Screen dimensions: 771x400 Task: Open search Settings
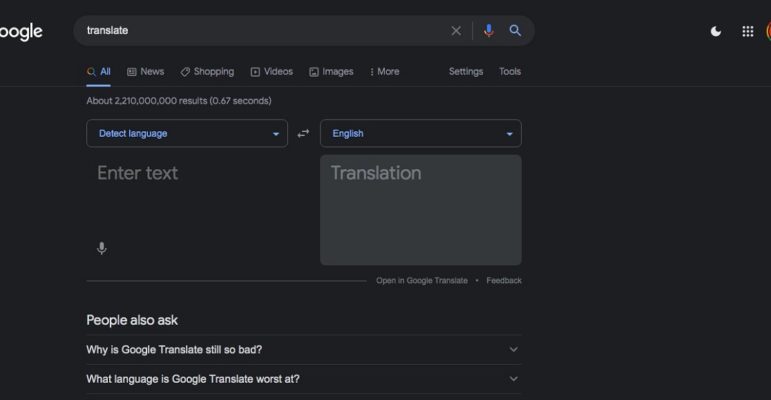pos(466,72)
